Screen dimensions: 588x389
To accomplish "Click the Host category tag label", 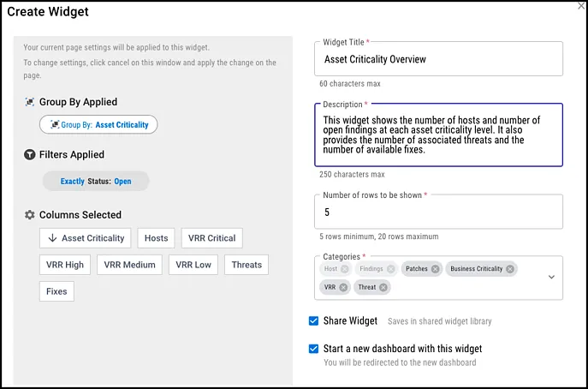I will 330,269.
